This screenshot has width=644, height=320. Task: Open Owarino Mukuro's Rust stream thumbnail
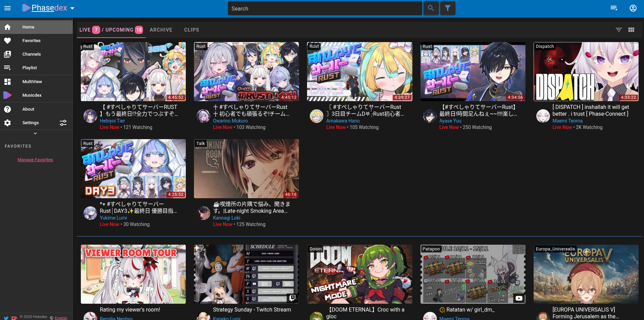pyautogui.click(x=246, y=72)
